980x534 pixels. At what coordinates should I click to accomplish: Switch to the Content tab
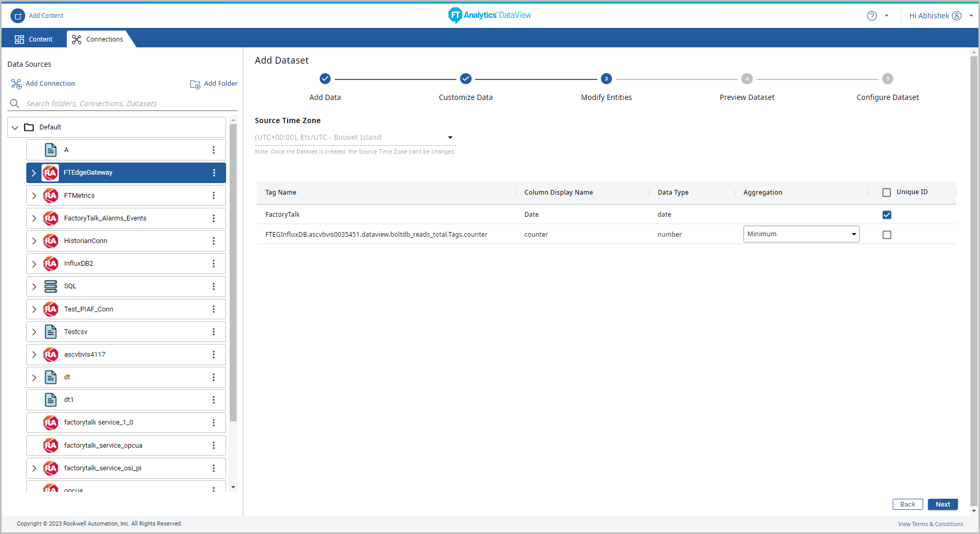click(x=34, y=39)
